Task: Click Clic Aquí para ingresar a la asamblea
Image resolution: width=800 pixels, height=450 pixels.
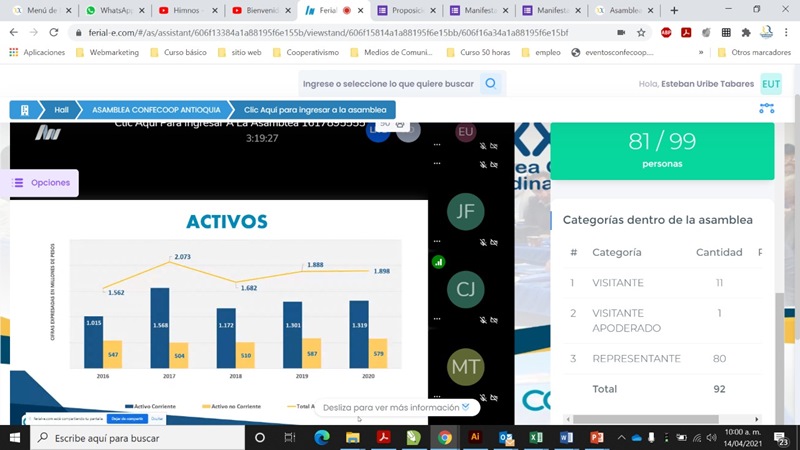Action: (x=315, y=110)
